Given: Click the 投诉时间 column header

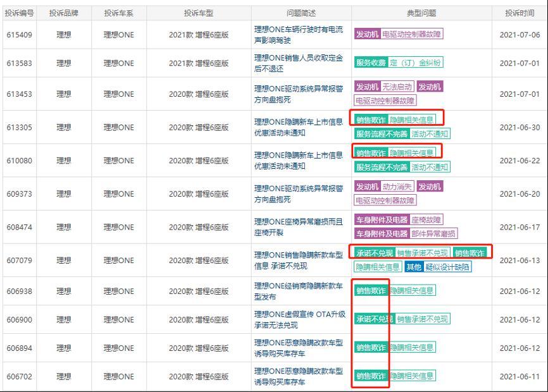Looking at the screenshot, I should (x=520, y=13).
